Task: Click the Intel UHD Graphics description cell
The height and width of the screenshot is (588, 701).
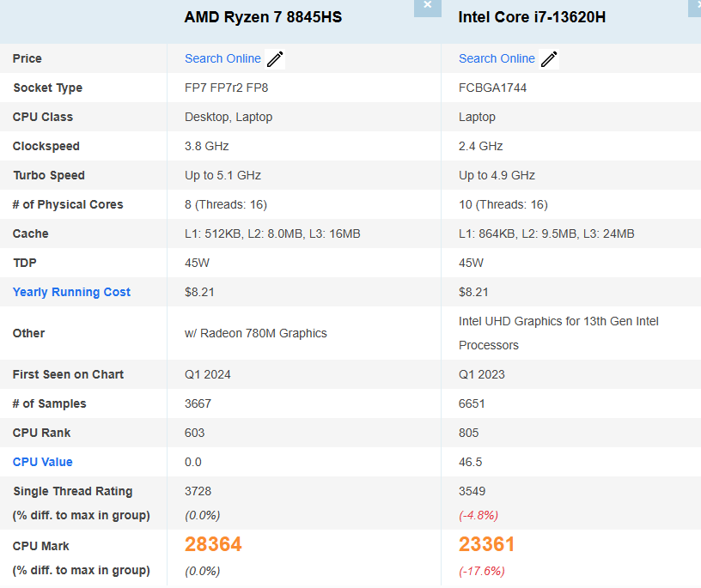Action: click(558, 333)
